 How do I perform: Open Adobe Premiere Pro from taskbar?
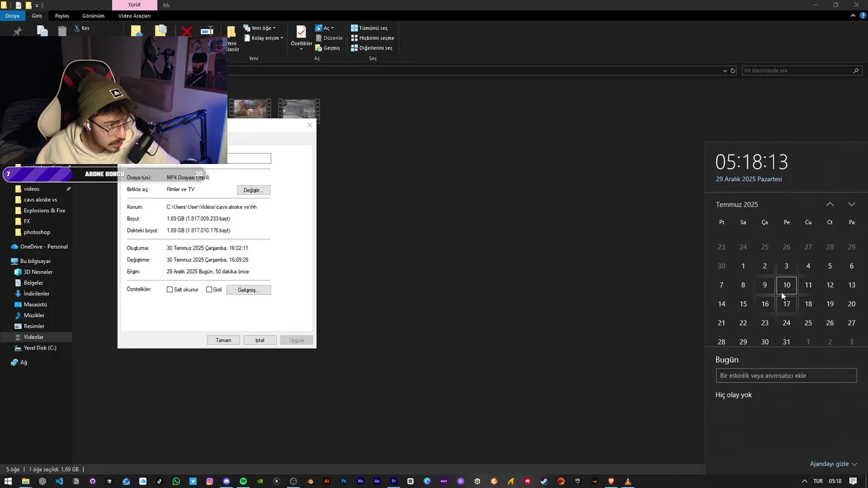[393, 481]
